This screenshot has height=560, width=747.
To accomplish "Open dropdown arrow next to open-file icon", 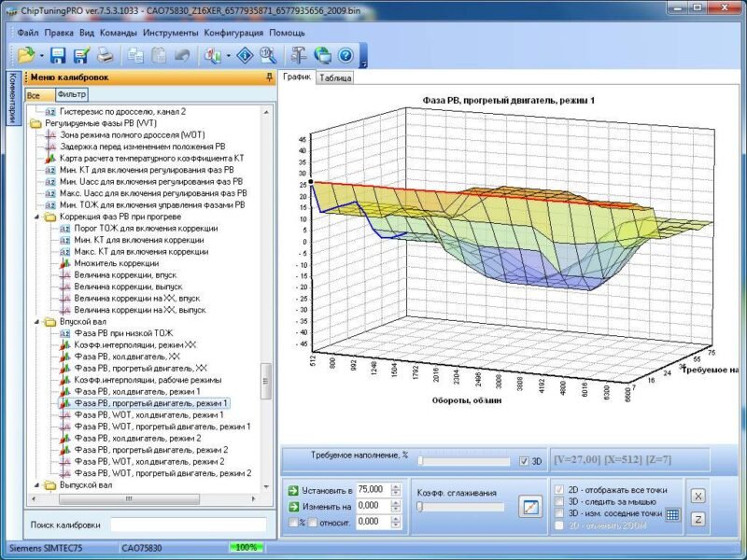I will (41, 56).
